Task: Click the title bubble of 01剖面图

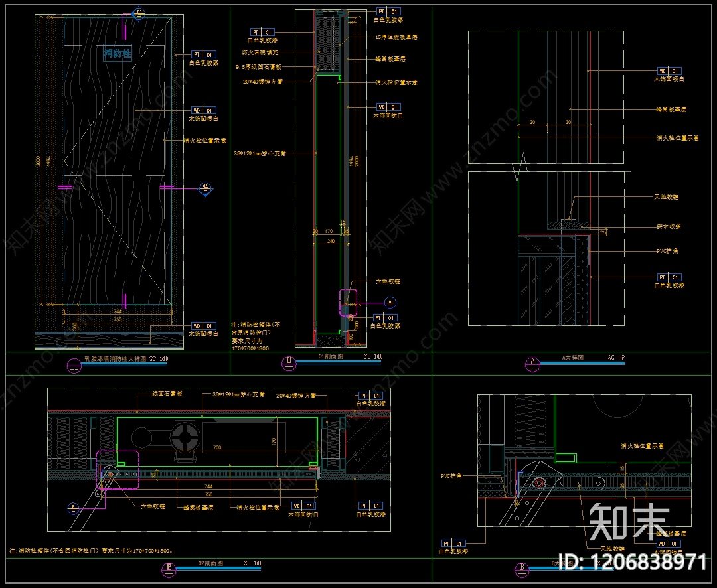Action: (289, 363)
